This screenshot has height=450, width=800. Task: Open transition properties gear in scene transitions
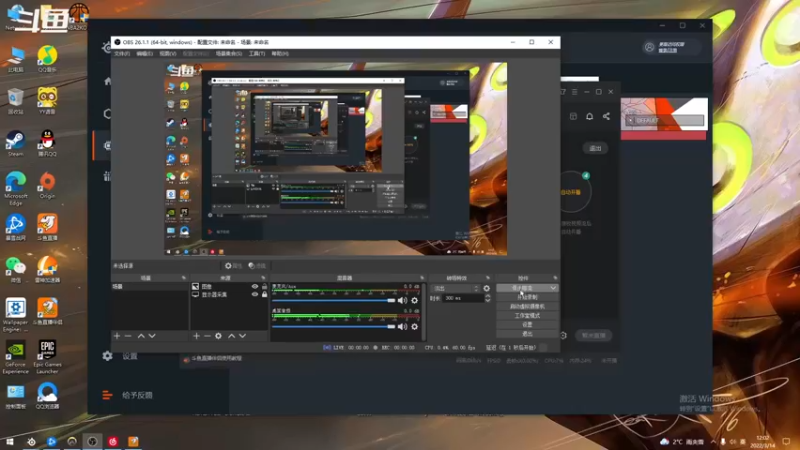tap(487, 288)
